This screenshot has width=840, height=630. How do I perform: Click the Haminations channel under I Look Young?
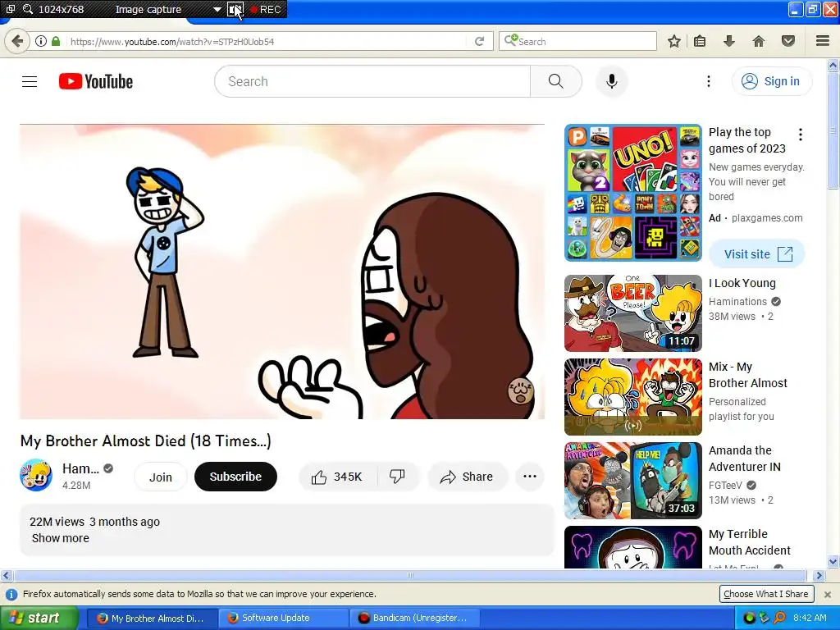(737, 302)
